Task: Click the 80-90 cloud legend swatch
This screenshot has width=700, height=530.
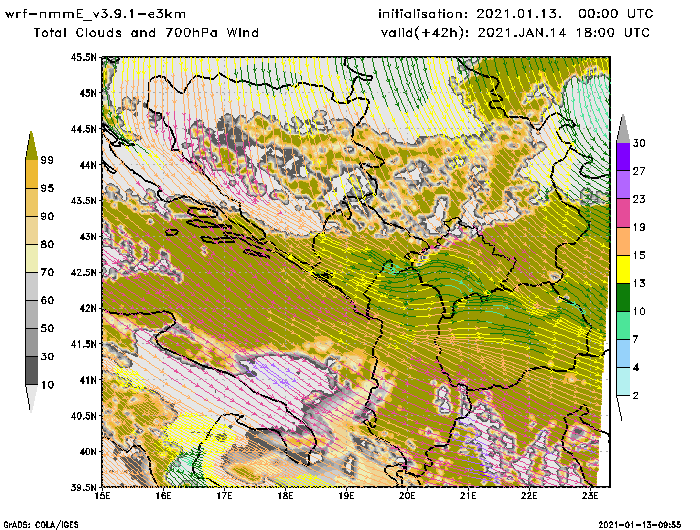Action: point(31,230)
